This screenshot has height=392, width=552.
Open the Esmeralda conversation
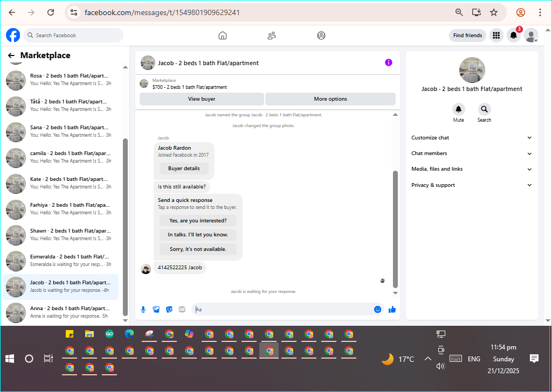[60, 261]
